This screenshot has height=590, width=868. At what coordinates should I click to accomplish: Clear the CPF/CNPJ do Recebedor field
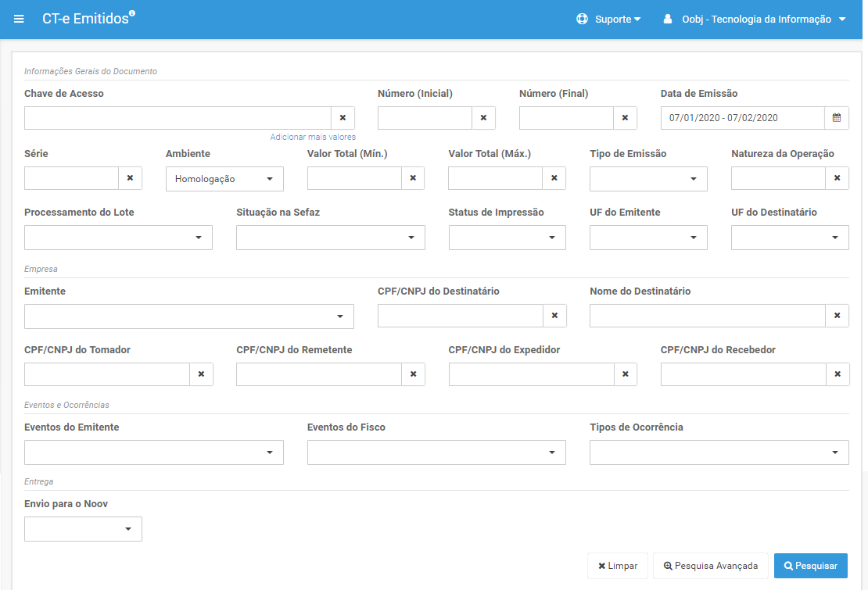point(838,374)
